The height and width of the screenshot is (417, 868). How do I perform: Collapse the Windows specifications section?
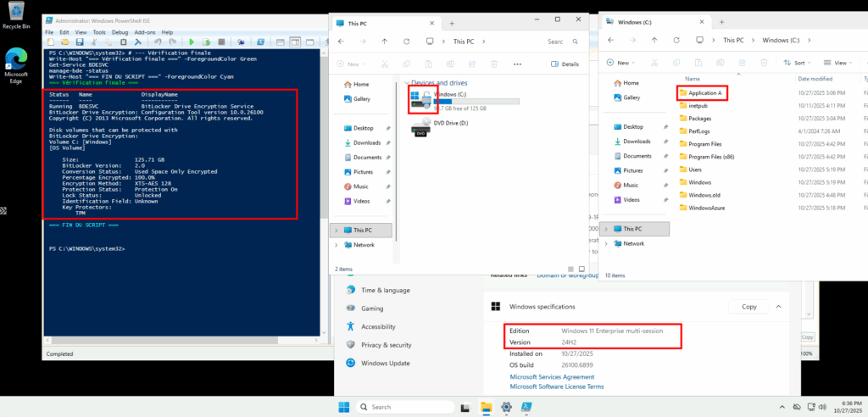[x=779, y=306]
